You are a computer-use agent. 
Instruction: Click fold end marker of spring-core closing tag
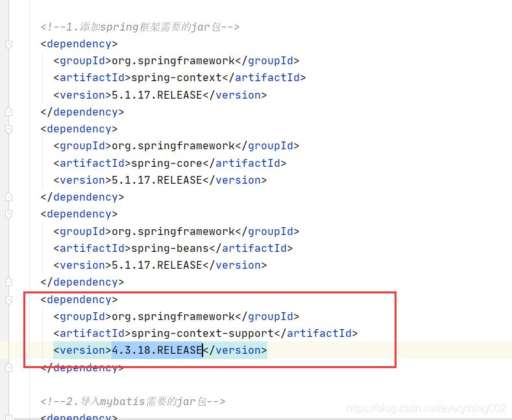pyautogui.click(x=9, y=197)
